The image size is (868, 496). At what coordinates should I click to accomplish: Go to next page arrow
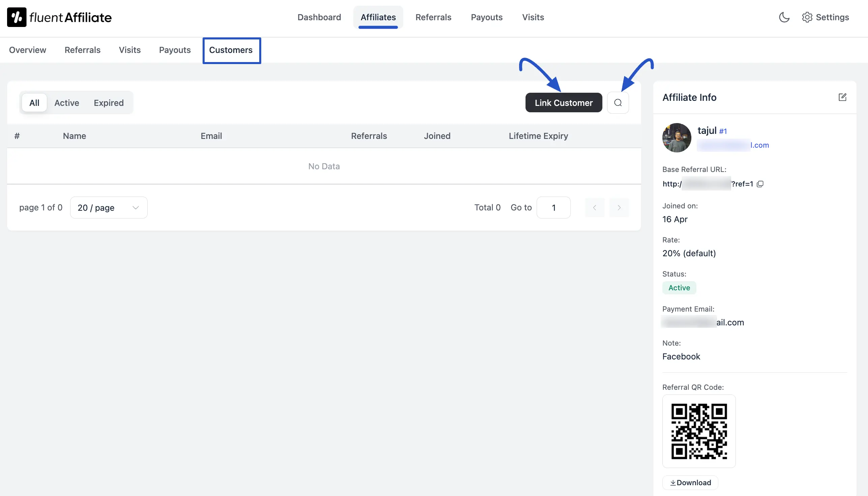619,207
